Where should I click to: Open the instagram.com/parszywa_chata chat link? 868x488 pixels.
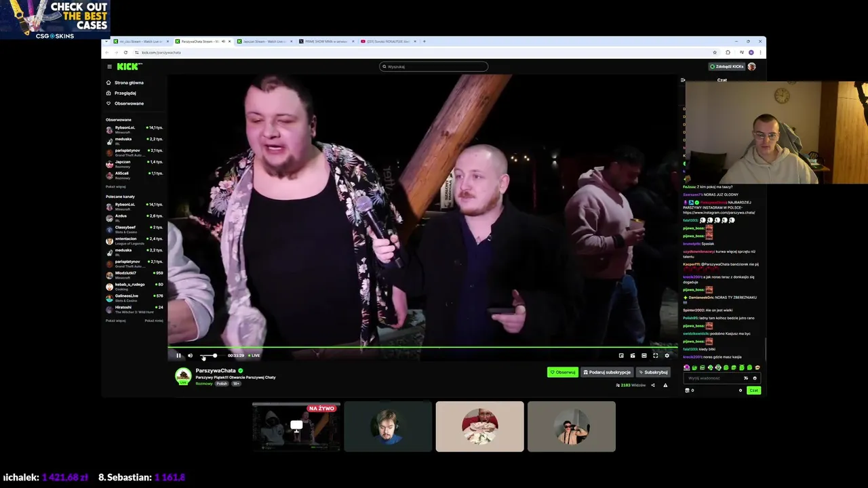pyautogui.click(x=719, y=213)
